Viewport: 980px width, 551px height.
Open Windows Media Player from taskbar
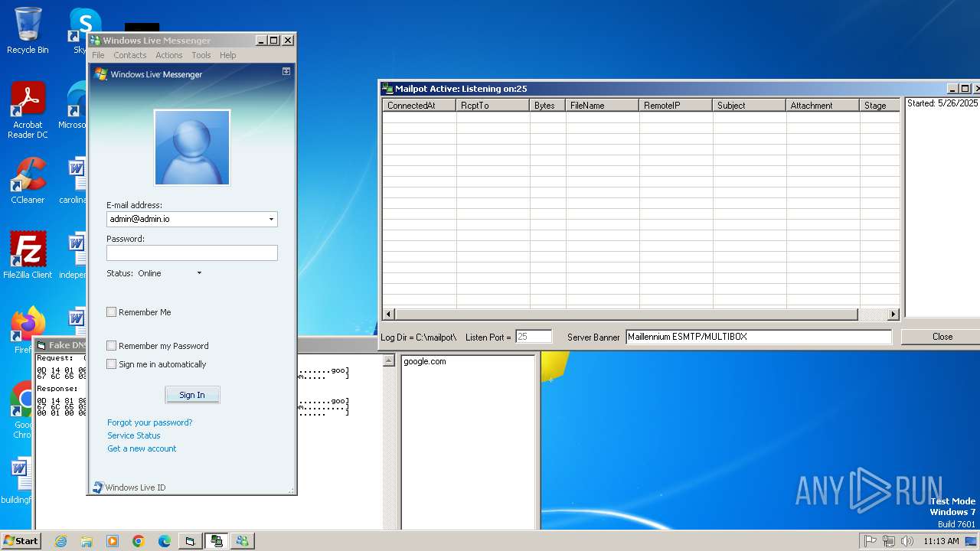point(113,541)
